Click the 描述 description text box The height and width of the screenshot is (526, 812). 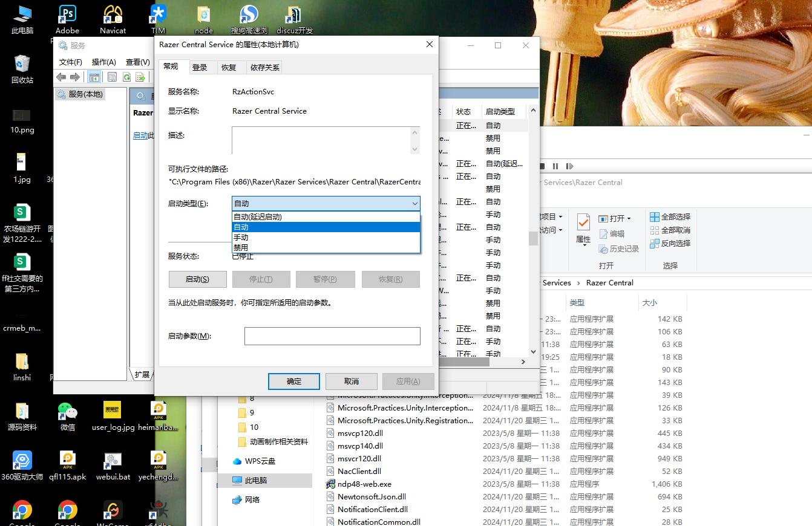[x=321, y=140]
